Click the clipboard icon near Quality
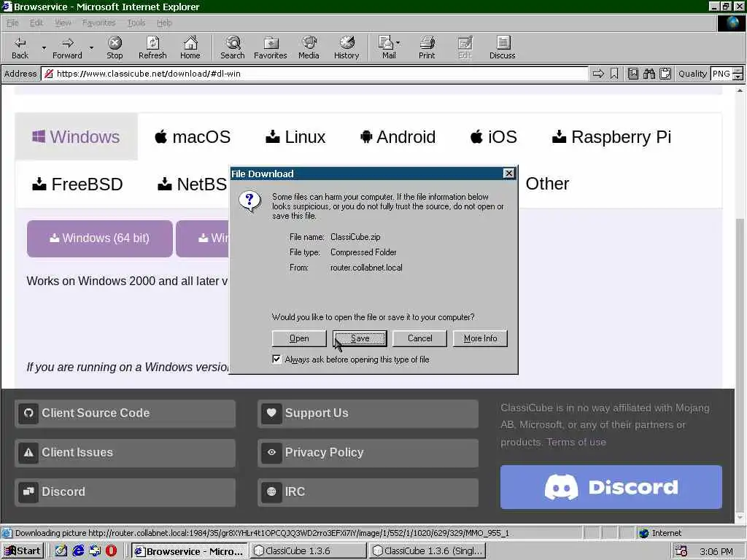This screenshot has width=747, height=560. 665,74
